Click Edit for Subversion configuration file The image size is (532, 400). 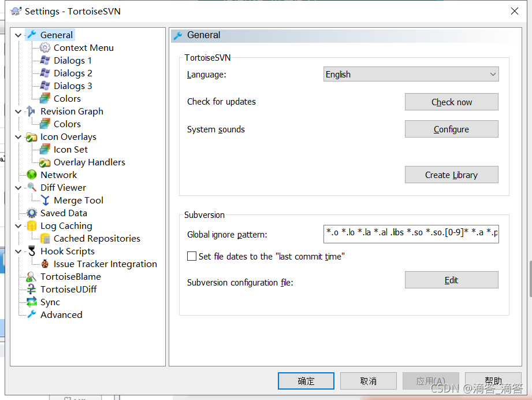[451, 280]
